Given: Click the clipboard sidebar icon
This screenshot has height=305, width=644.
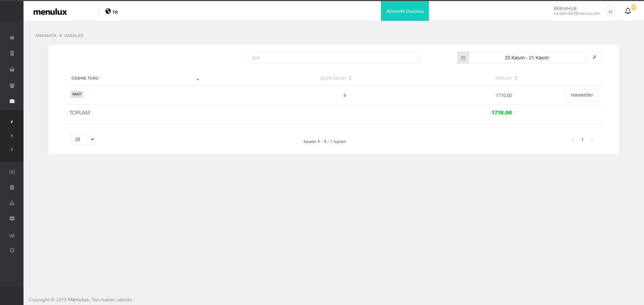Looking at the screenshot, I should tap(12, 187).
